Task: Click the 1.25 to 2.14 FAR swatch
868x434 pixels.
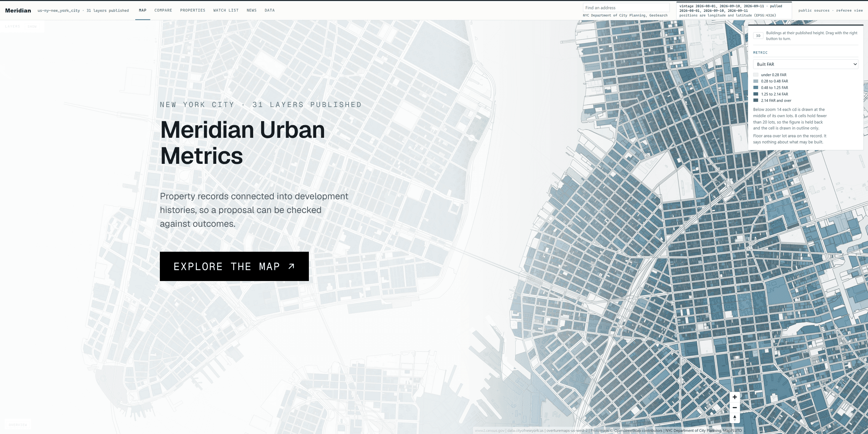Action: click(x=756, y=94)
